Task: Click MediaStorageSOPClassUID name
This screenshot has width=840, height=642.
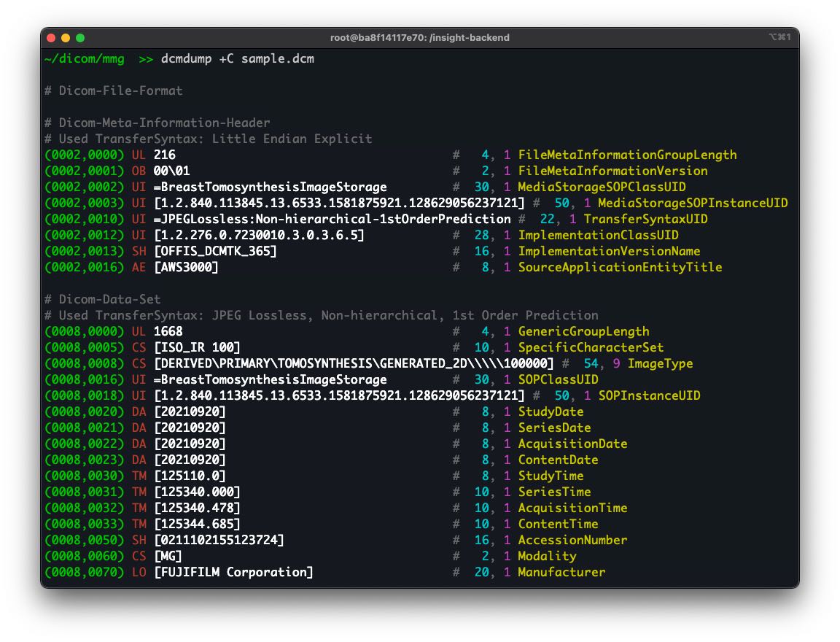Action: [x=602, y=187]
